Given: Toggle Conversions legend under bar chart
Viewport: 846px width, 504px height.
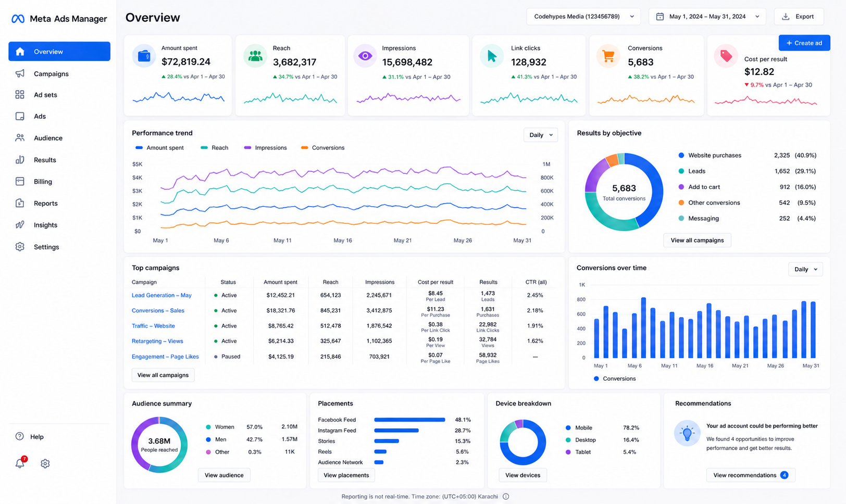Looking at the screenshot, I should (x=615, y=379).
